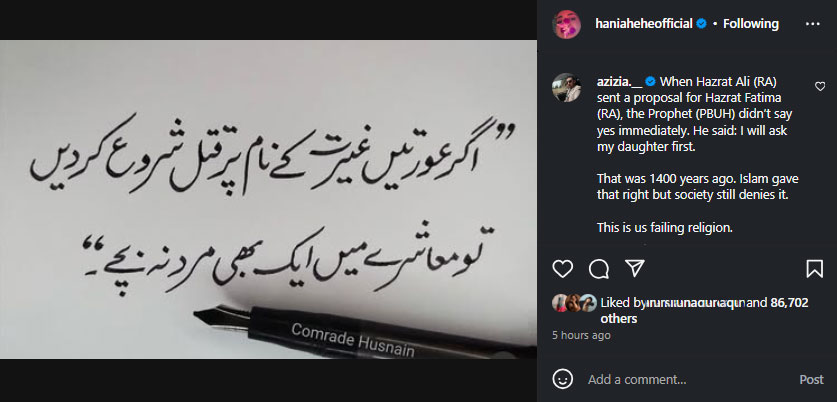Open haniaheheofficial profile picture
Image resolution: width=837 pixels, height=402 pixels.
pos(566,24)
